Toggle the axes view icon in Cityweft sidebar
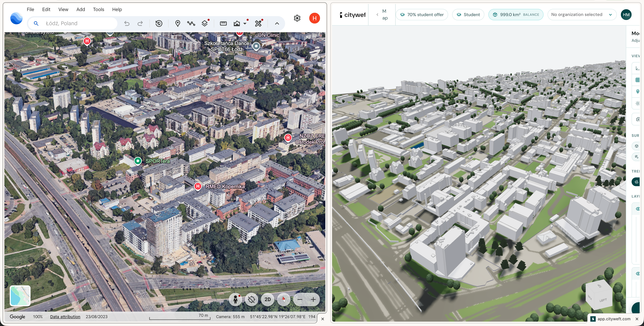644x326 pixels. (x=637, y=68)
